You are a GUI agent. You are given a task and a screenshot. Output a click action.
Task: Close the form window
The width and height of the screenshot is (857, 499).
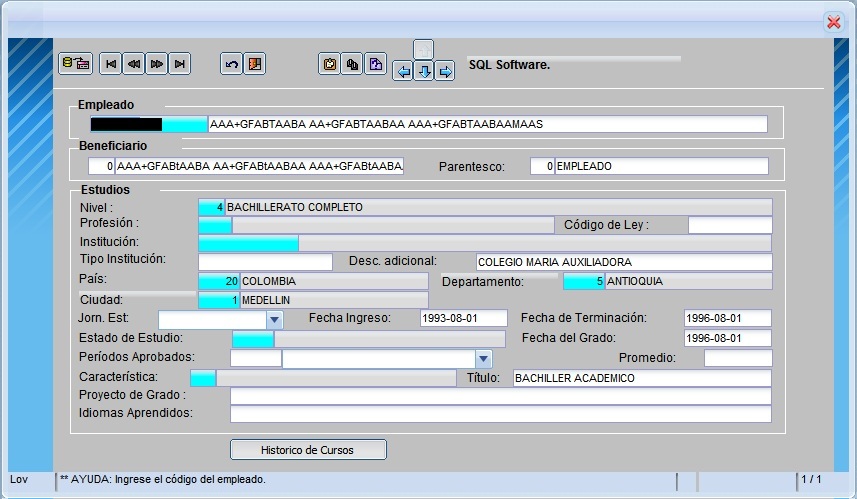point(833,21)
